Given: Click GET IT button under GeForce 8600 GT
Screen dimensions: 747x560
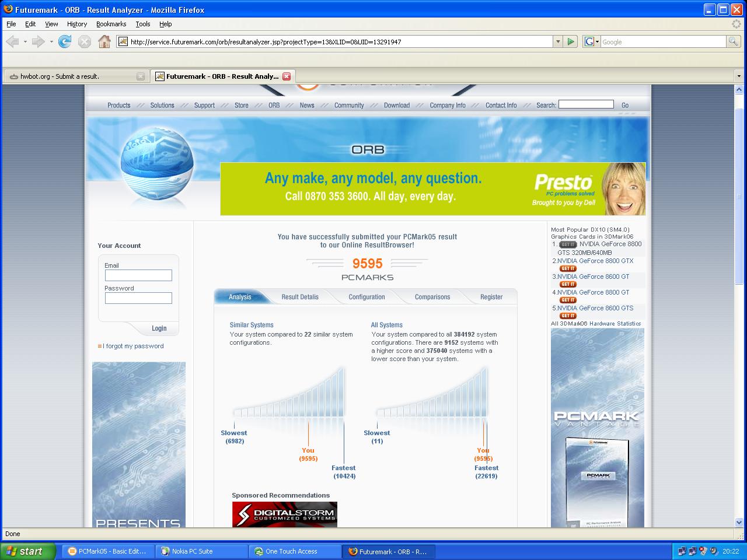Looking at the screenshot, I should click(x=568, y=284).
